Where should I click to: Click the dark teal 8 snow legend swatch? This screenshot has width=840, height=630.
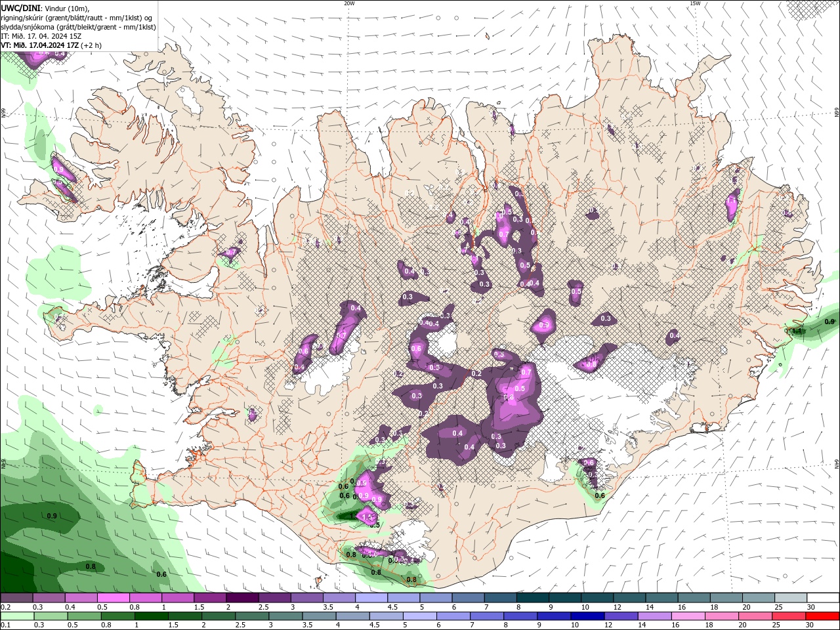pyautogui.click(x=533, y=598)
